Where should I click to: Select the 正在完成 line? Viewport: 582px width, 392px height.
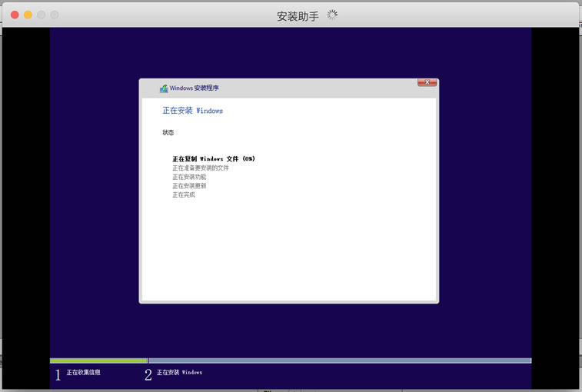click(184, 195)
